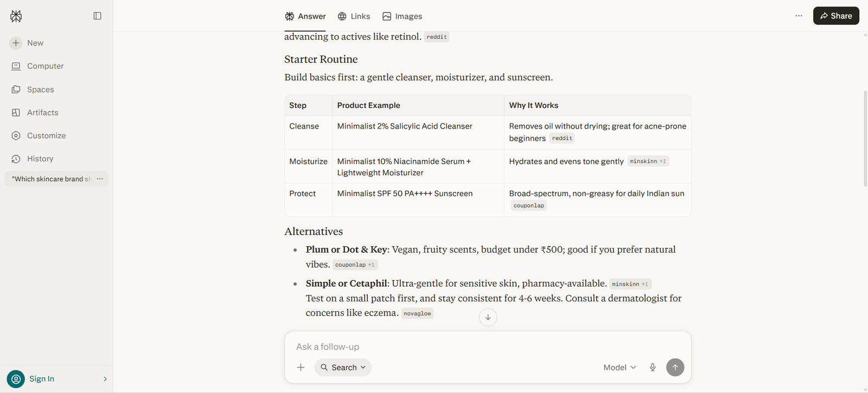Click the "Starter Routine" heading
Image resolution: width=868 pixels, height=393 pixels.
click(321, 59)
